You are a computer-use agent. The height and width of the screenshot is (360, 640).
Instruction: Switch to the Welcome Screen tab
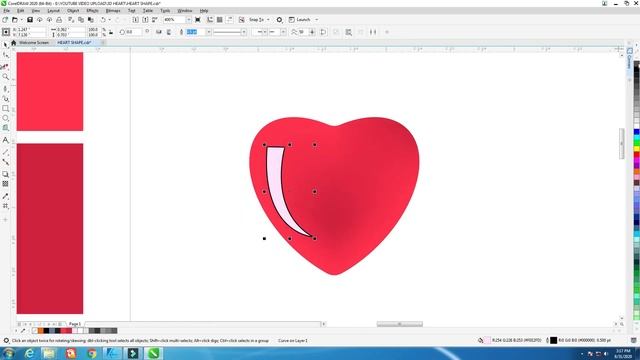pyautogui.click(x=34, y=42)
